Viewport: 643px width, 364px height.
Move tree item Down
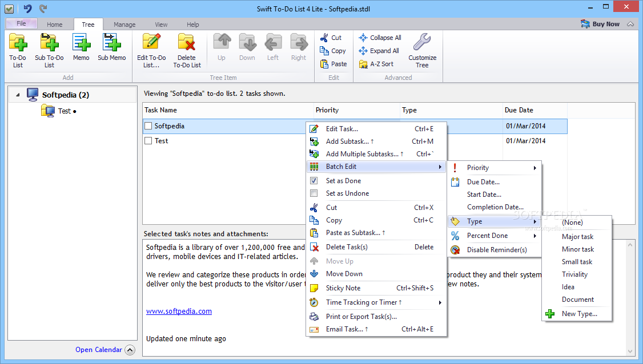coord(247,47)
